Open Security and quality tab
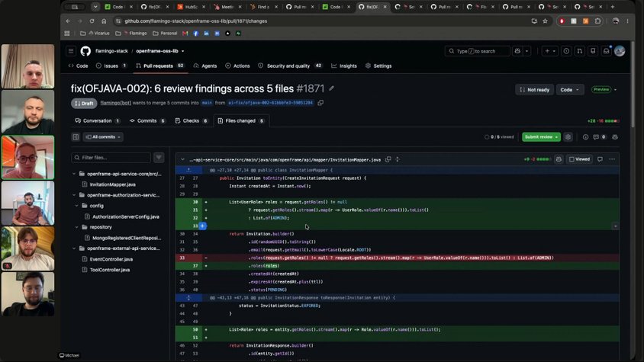644x362 pixels. (x=290, y=66)
